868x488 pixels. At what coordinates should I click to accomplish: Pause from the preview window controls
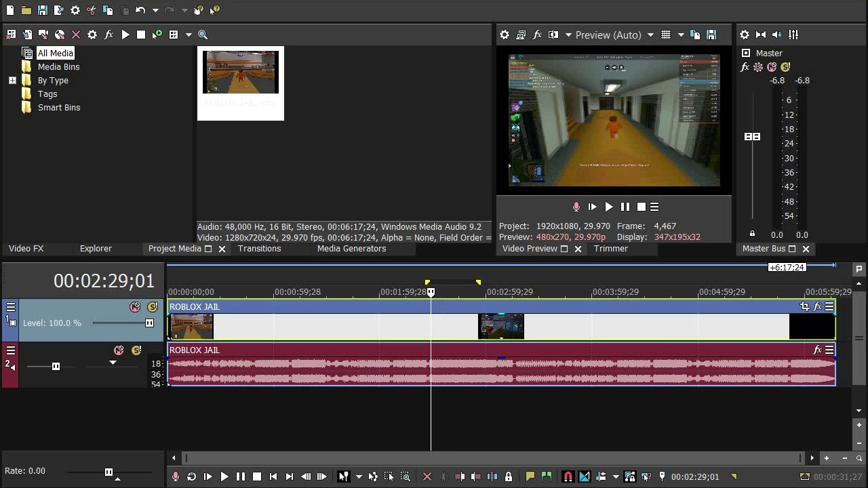pyautogui.click(x=625, y=207)
